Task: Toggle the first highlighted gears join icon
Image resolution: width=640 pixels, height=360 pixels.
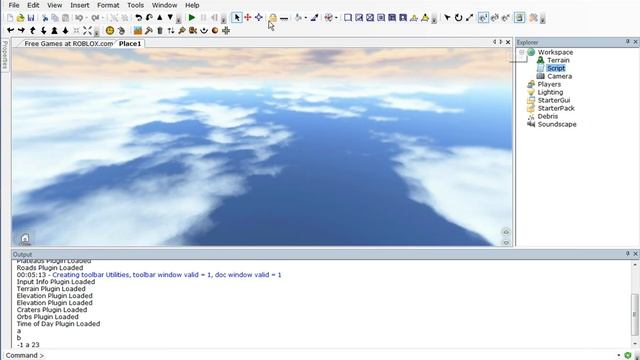Action: [x=483, y=18]
